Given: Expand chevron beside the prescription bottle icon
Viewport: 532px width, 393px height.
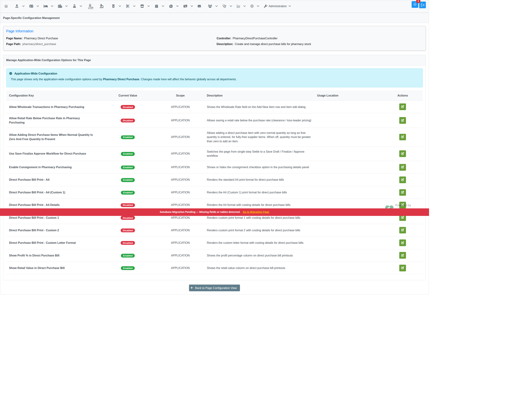Looking at the screenshot, I should pos(120,6).
